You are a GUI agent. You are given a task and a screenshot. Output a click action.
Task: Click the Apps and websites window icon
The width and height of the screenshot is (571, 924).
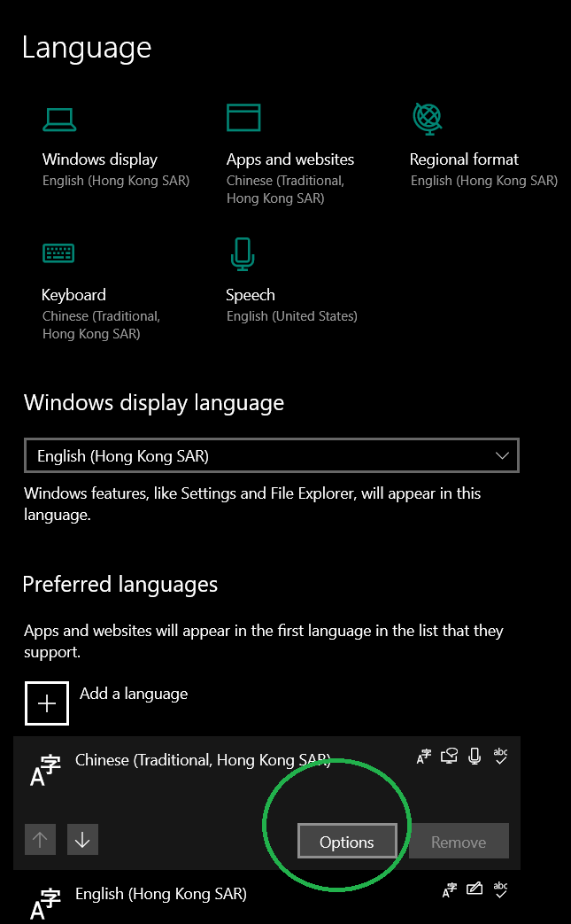(243, 117)
